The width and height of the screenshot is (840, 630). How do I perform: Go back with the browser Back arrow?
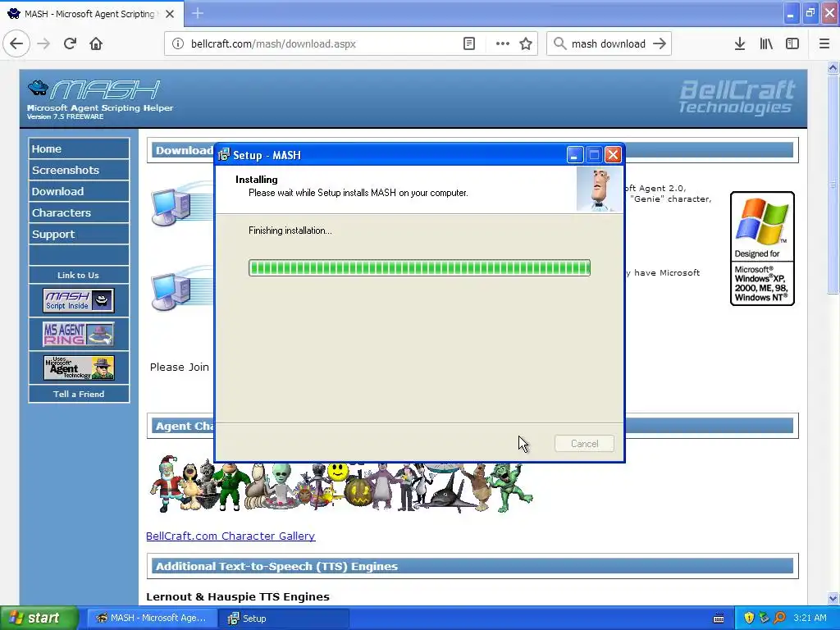(x=16, y=44)
